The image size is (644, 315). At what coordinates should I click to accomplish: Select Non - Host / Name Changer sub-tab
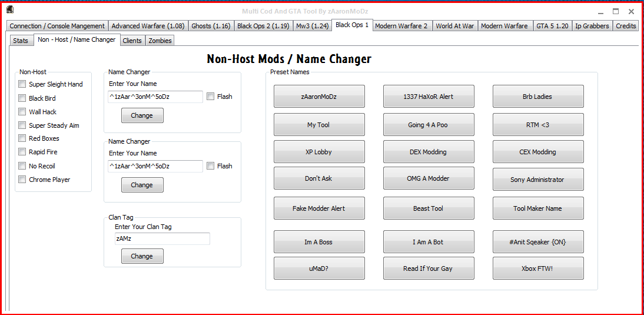77,40
